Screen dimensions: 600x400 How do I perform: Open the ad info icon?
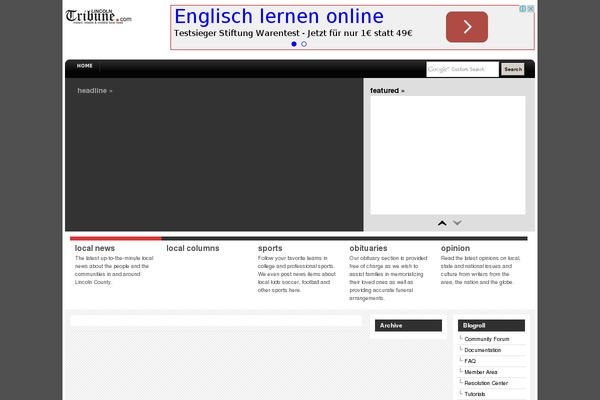[522, 9]
